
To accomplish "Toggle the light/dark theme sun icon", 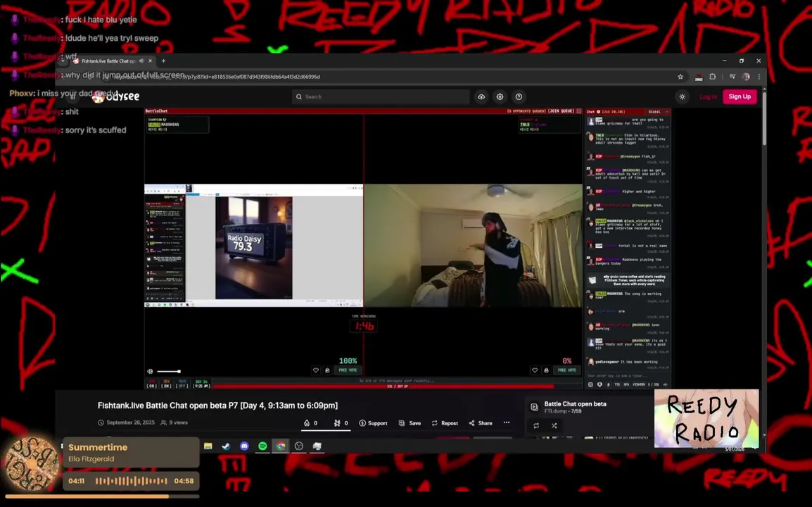I will [x=683, y=97].
